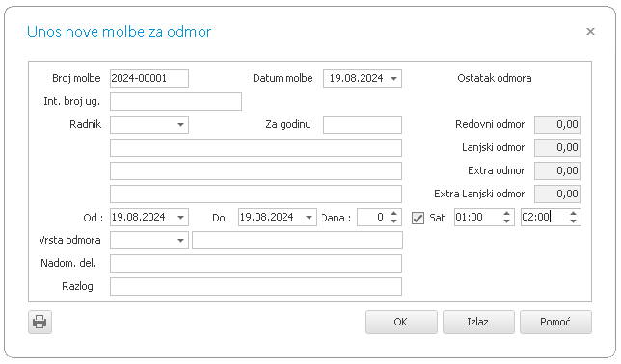621x364 pixels.
Task: Click the Vrsta odmora description field
Action: coord(297,240)
